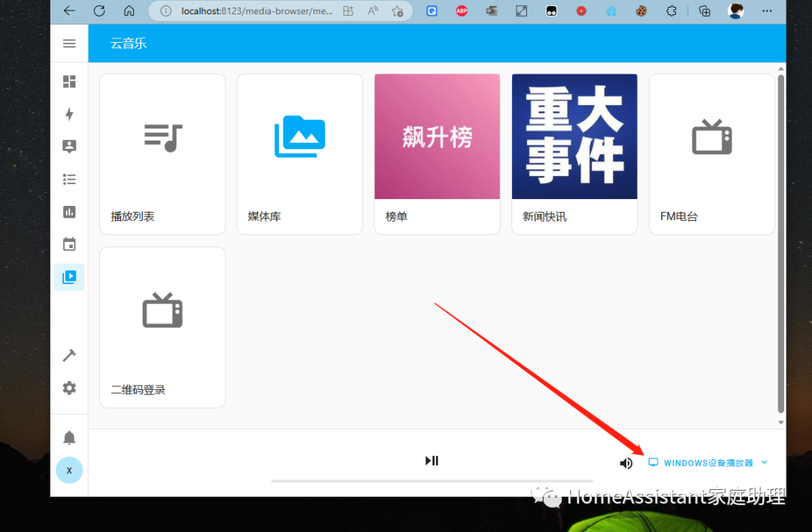The width and height of the screenshot is (812, 532).
Task: Click the media browser vertical scrollbar
Action: (x=781, y=243)
